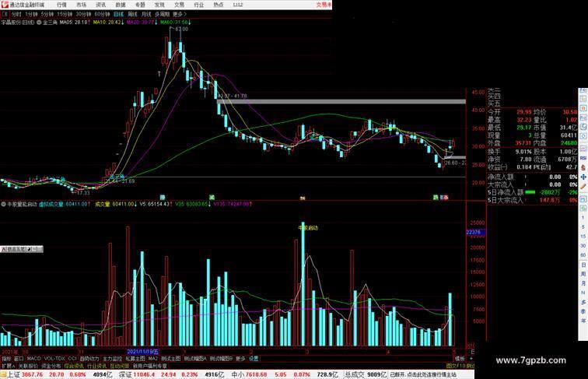
Task: Switch to 15分钟 period
Action: [65, 14]
